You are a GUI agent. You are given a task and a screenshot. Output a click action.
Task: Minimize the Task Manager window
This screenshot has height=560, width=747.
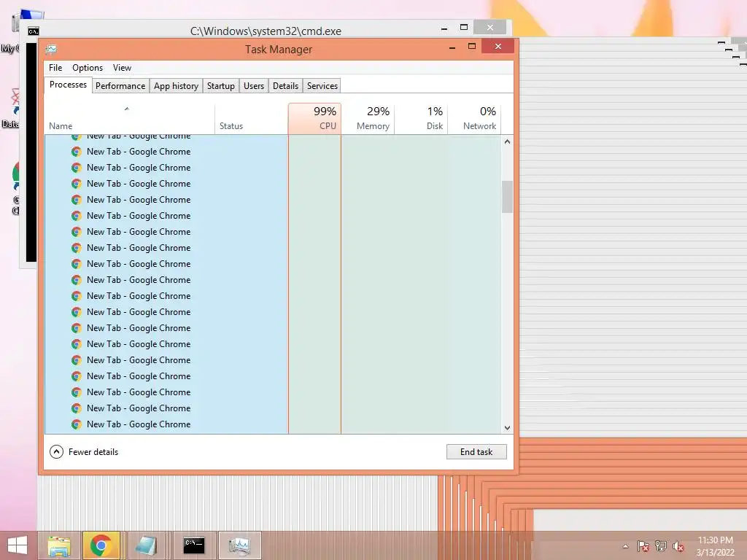[452, 47]
